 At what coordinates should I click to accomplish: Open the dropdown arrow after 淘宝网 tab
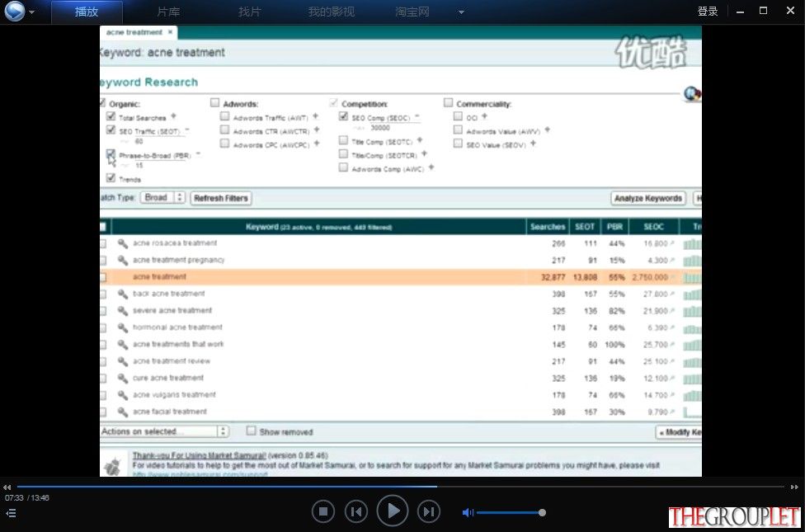pos(461,12)
